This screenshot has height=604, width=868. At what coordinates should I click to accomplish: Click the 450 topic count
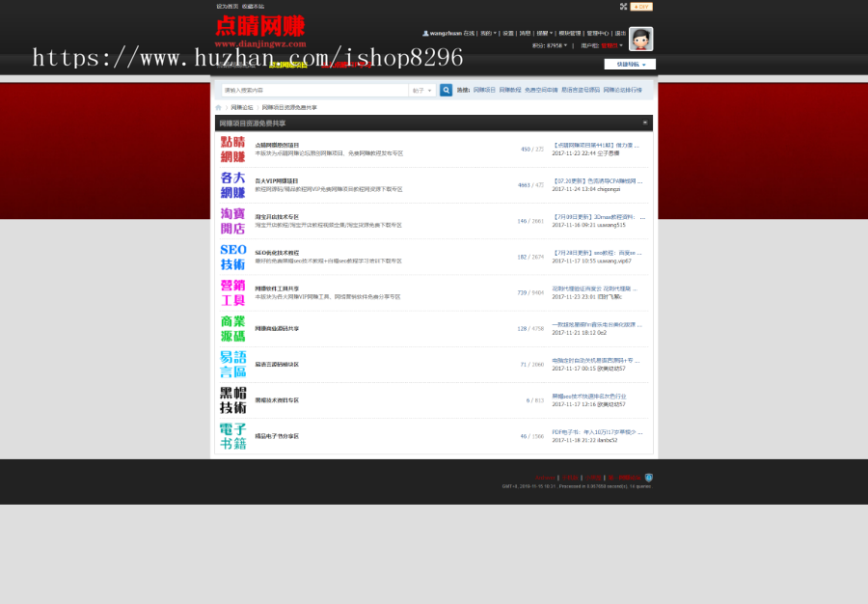click(526, 150)
